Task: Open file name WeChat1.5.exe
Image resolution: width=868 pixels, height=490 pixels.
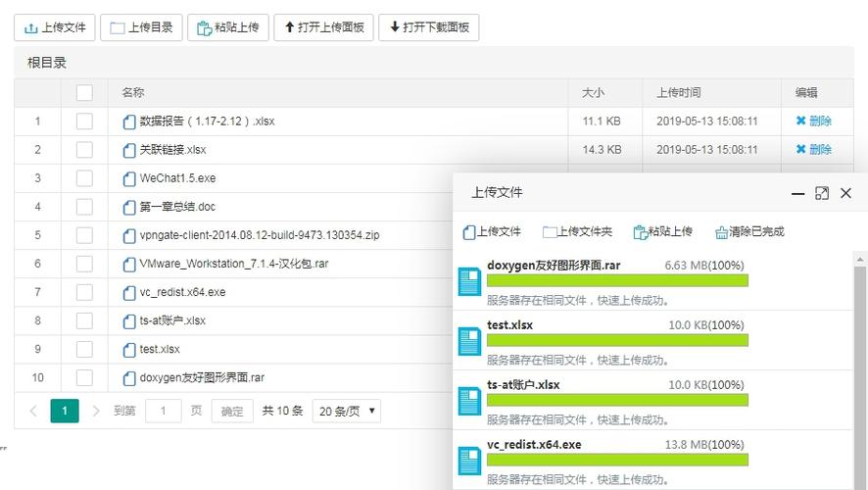Action: [177, 178]
